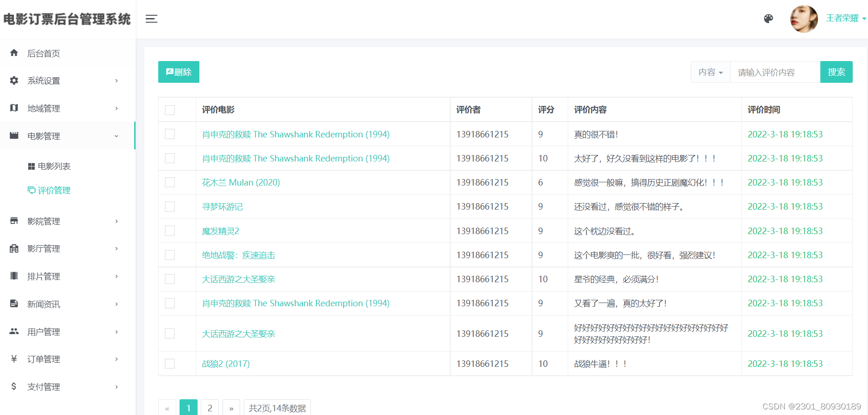Tick the checkbox for 魔发精灵2 row
The height and width of the screenshot is (415, 868).
[x=170, y=231]
